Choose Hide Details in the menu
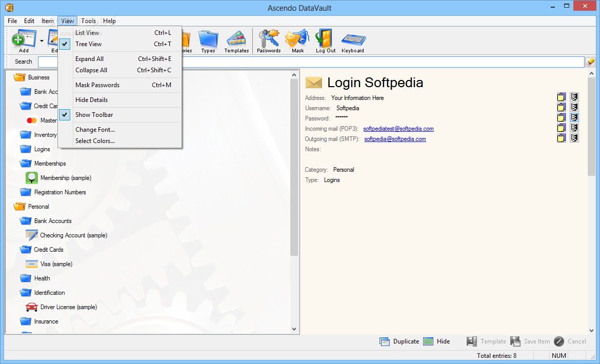This screenshot has width=600, height=364. [x=120, y=100]
